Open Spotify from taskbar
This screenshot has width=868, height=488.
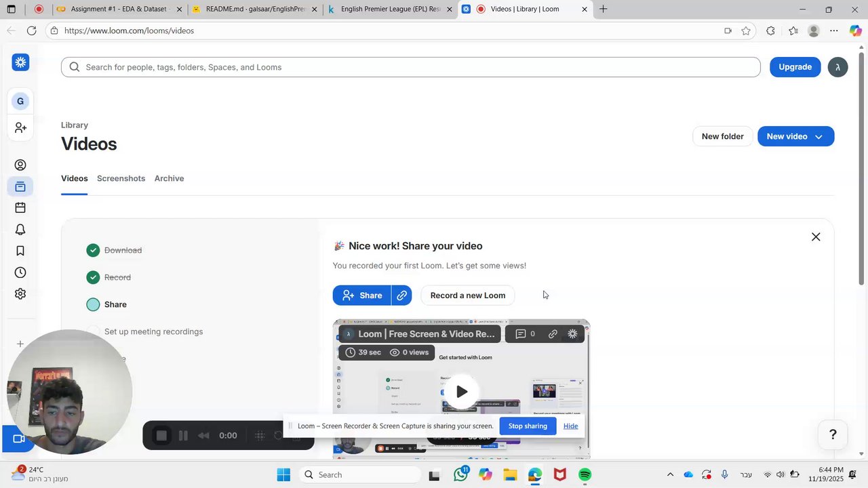click(585, 474)
